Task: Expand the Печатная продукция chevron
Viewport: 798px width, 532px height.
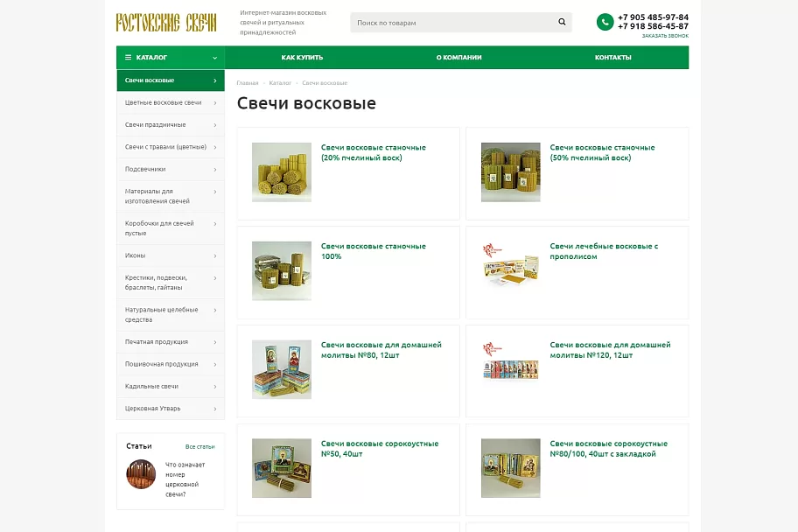Action: (x=215, y=342)
